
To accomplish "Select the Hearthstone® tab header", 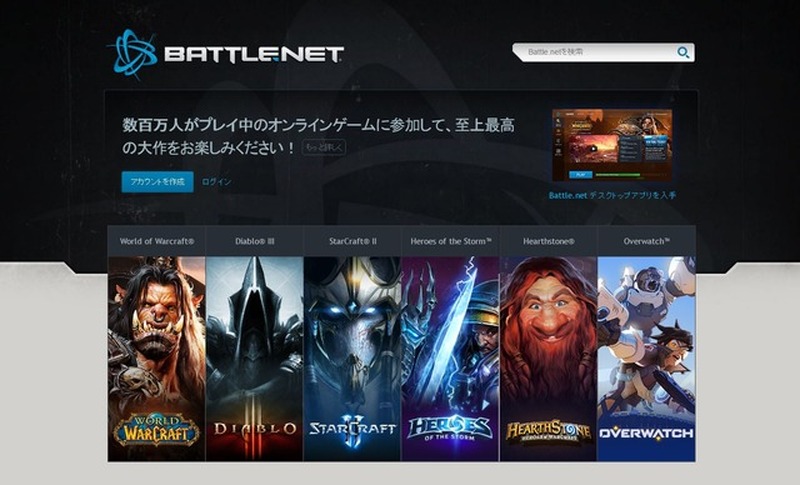I will 548,241.
